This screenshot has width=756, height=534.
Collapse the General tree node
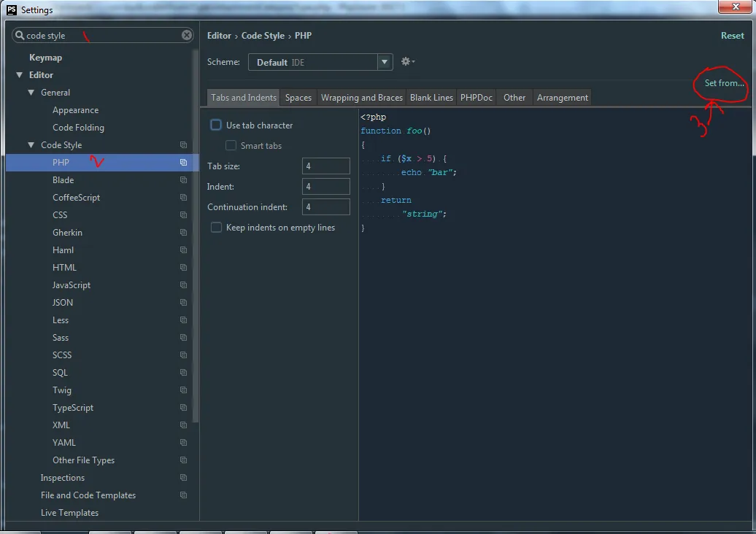(x=31, y=93)
